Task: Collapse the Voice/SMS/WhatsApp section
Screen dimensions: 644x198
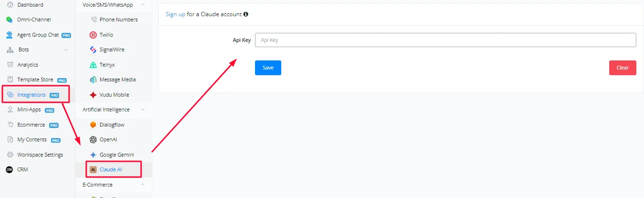Action: [x=142, y=5]
